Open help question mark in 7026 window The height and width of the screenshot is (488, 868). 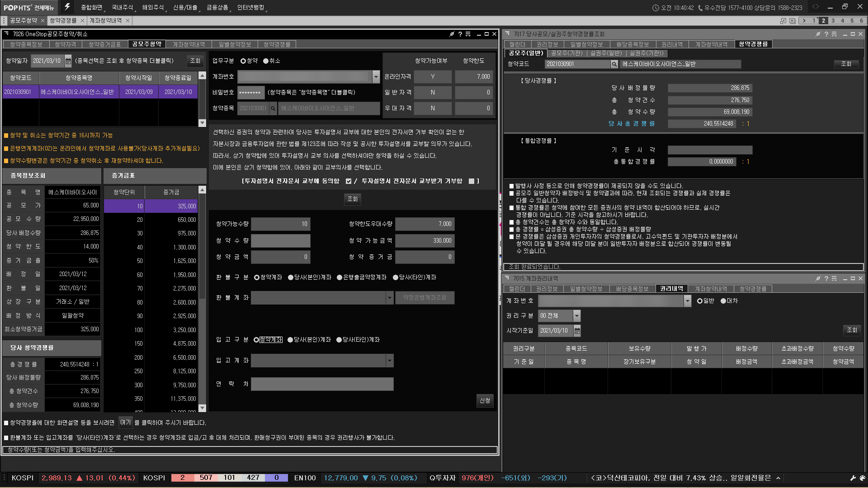[460, 34]
